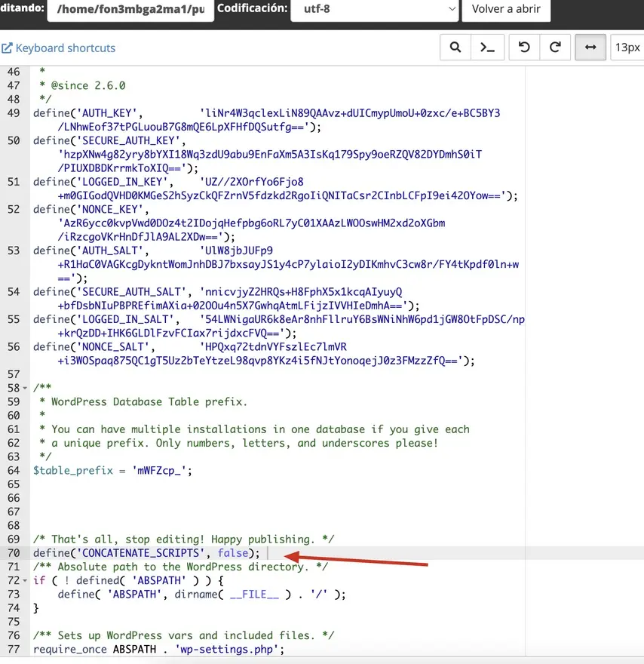Image resolution: width=644 pixels, height=664 pixels.
Task: Place cursor on empty line 66
Action: click(278, 498)
